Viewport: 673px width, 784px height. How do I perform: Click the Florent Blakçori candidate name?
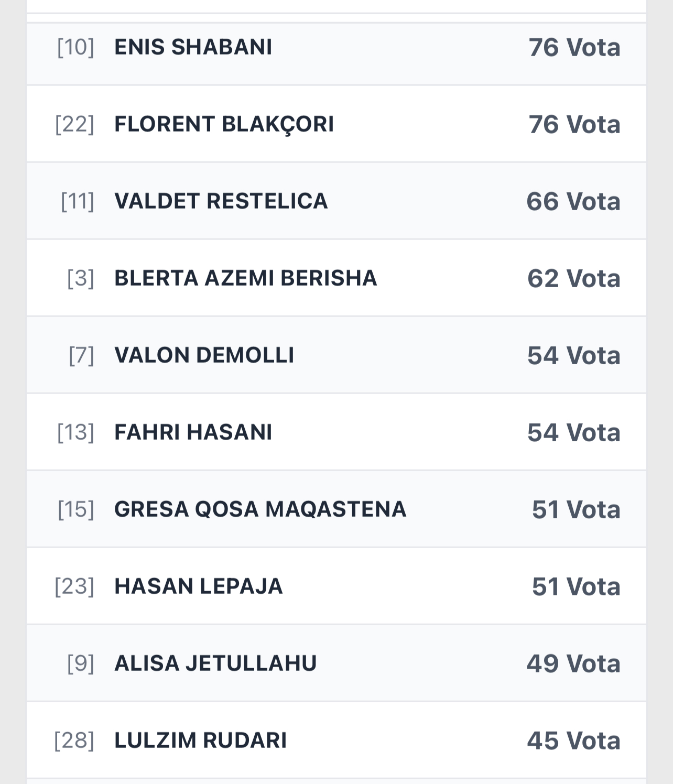point(224,124)
